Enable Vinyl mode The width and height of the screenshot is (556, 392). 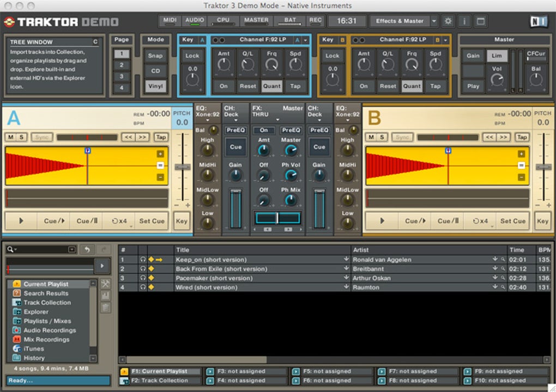[155, 86]
